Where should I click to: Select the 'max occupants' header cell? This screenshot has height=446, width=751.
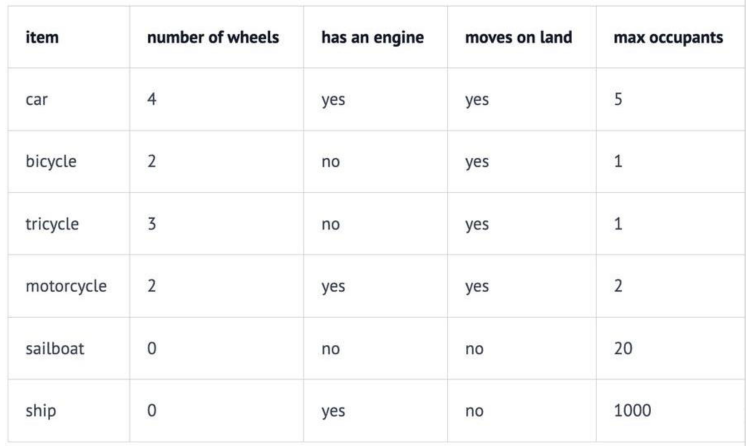[668, 37]
